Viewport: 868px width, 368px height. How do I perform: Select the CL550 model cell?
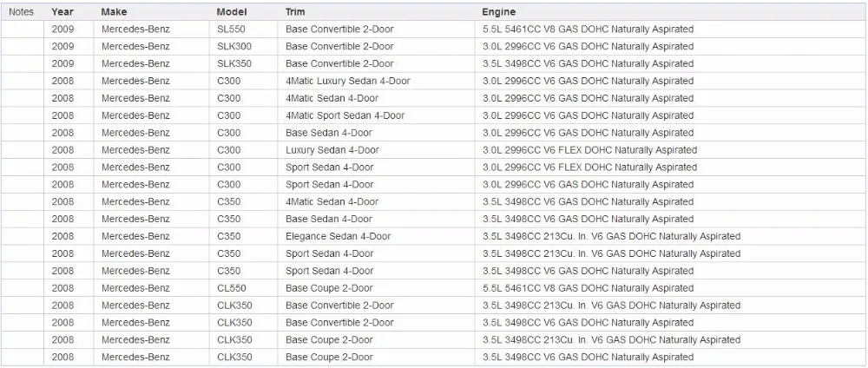point(243,288)
